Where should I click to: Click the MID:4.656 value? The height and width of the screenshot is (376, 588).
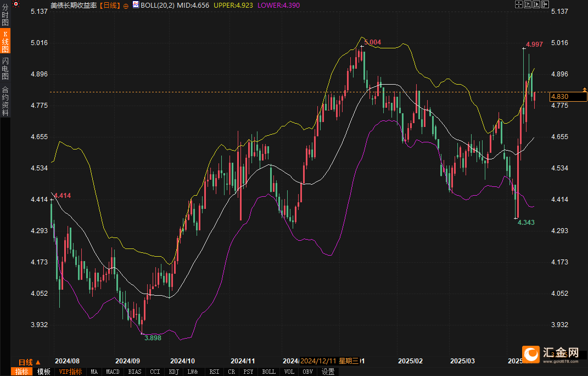193,5
